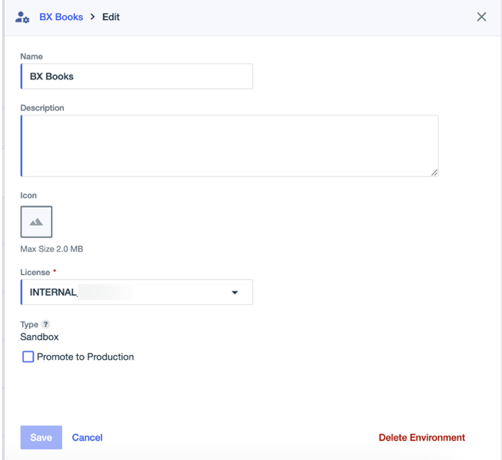Click the Max Size 2.0 MB note
Image resolution: width=502 pixels, height=460 pixels.
click(x=52, y=249)
